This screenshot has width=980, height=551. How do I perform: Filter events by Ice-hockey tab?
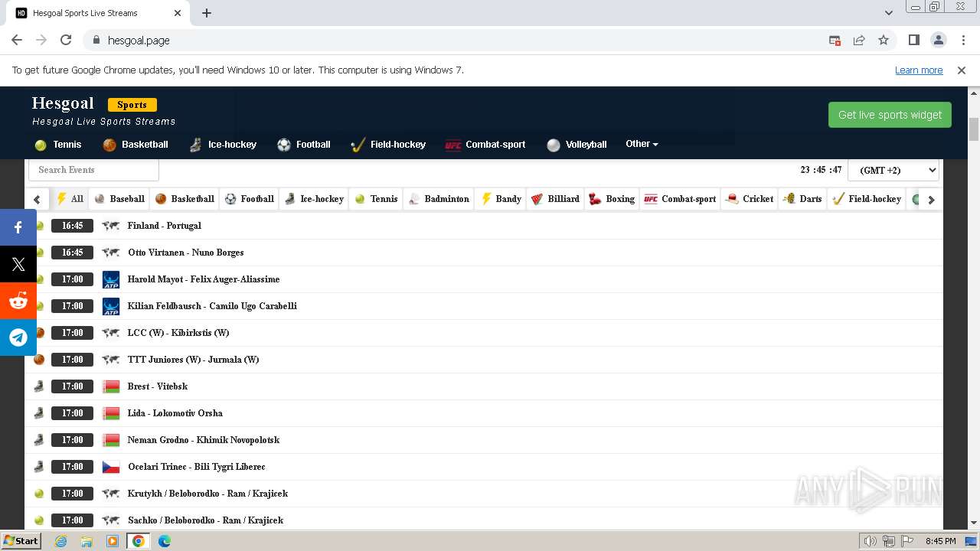[314, 199]
